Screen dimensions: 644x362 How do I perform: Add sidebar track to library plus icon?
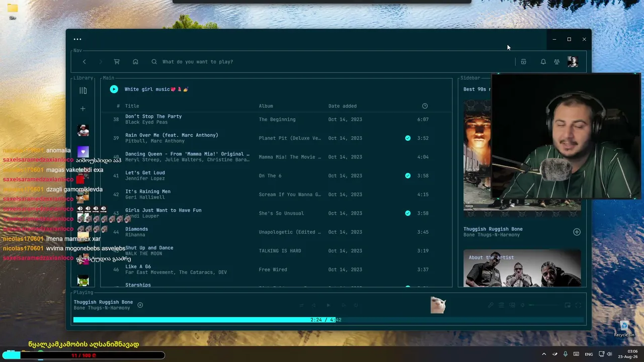[577, 232]
